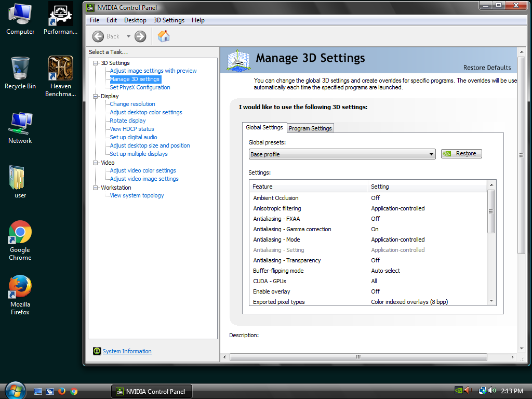Screen dimensions: 532x399
Task: Launch the Heaven Benchmark desktop icon
Action: point(60,68)
